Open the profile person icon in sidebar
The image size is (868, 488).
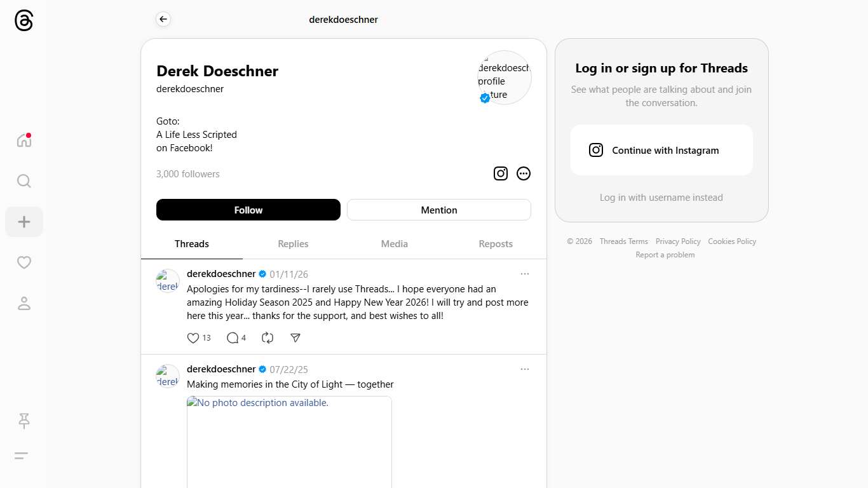tap(24, 304)
